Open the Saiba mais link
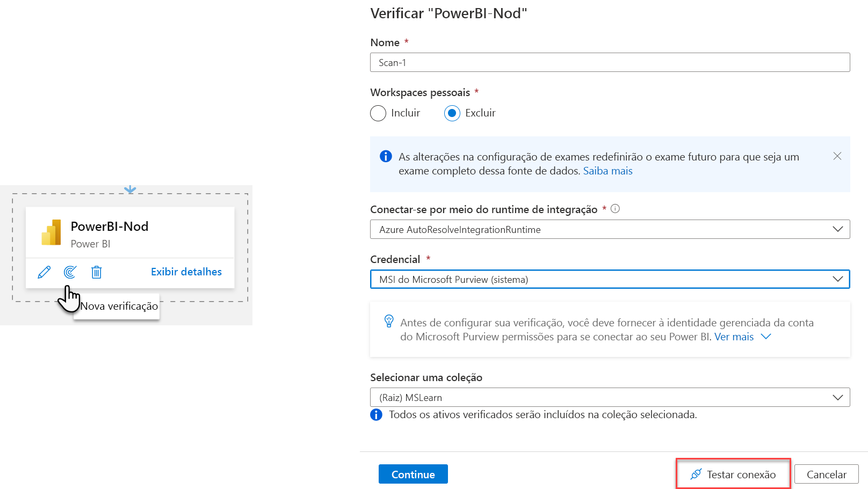The image size is (868, 489). pyautogui.click(x=607, y=171)
